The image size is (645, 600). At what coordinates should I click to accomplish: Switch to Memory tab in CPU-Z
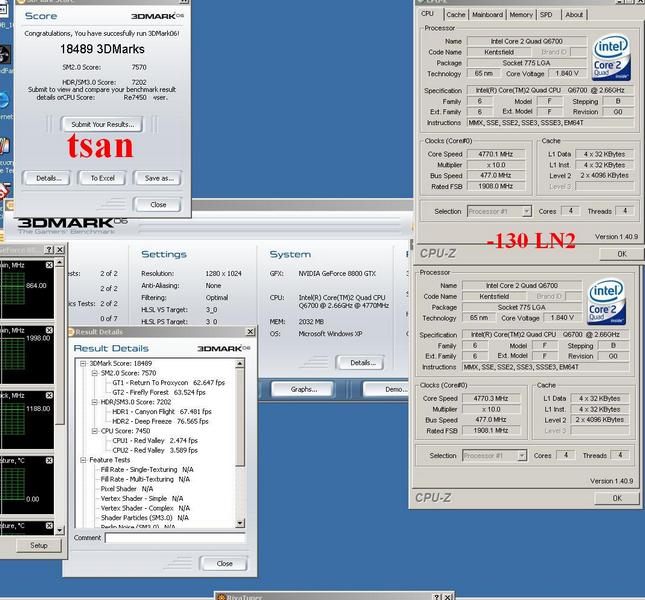point(521,14)
